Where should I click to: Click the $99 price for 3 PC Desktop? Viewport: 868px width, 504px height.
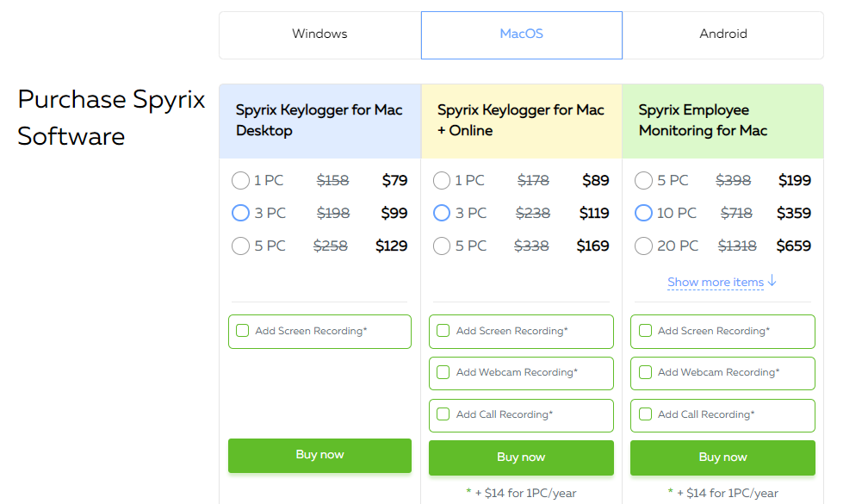coord(394,214)
